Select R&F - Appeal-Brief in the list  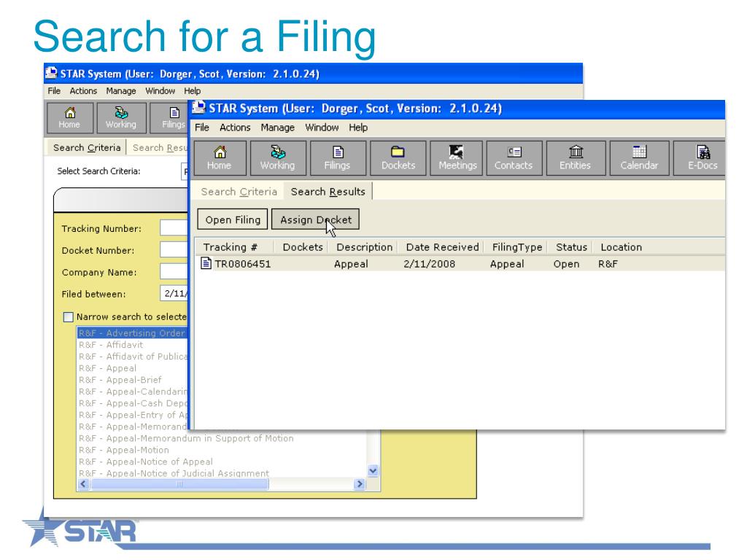120,380
